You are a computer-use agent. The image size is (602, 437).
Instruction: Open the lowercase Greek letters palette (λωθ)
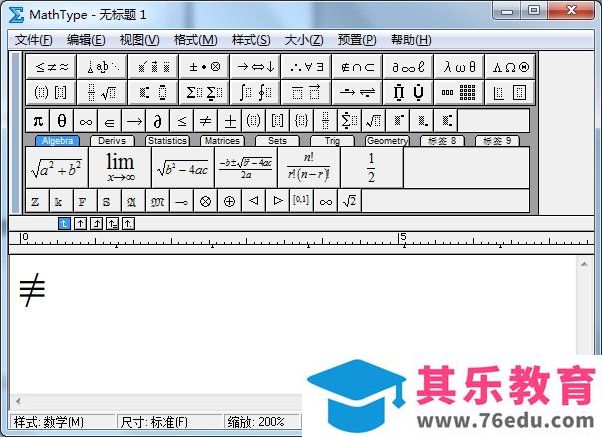click(459, 67)
